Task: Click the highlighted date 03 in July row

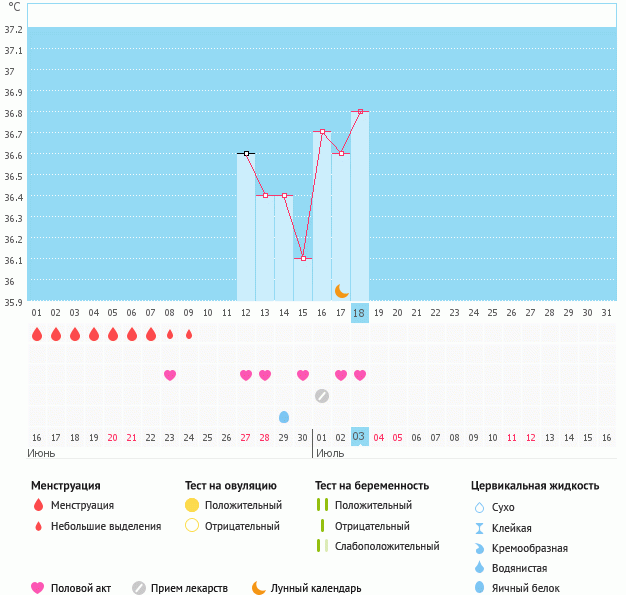Action: tap(360, 437)
